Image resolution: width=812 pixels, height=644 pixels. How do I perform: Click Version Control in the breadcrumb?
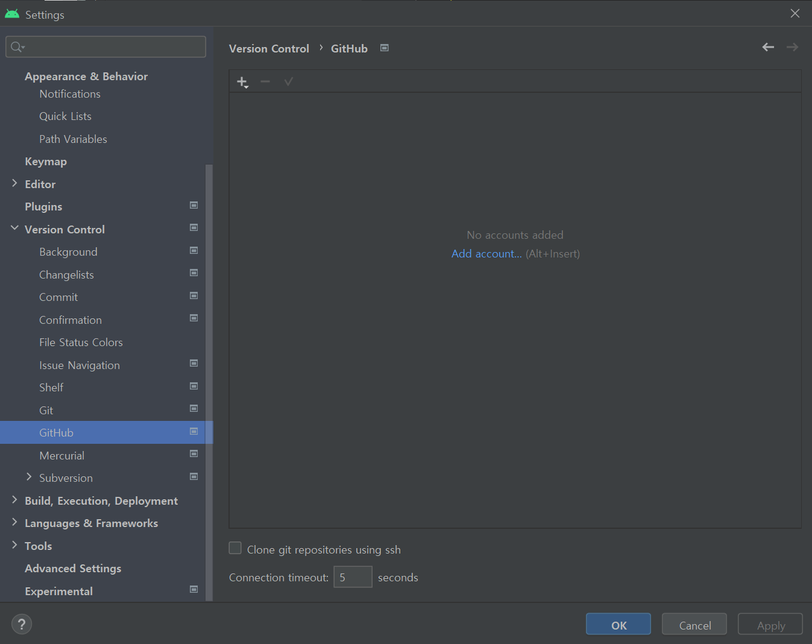(x=269, y=49)
